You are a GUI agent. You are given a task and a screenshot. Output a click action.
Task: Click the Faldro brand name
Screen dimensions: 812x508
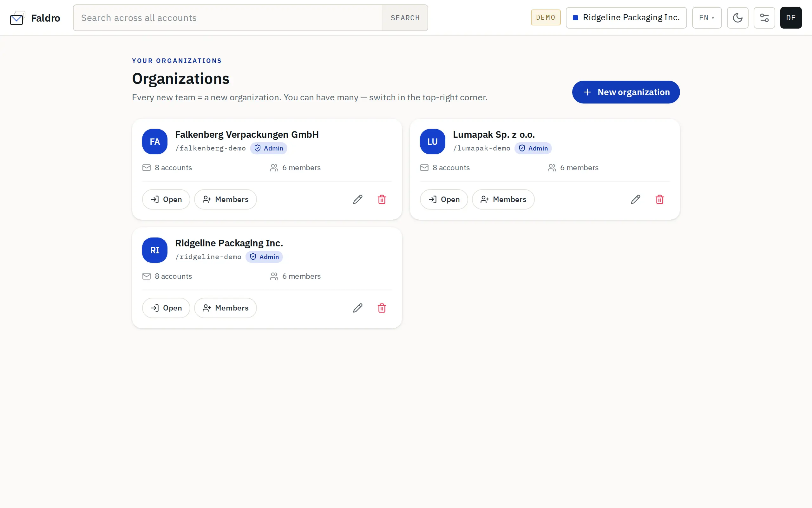[46, 18]
